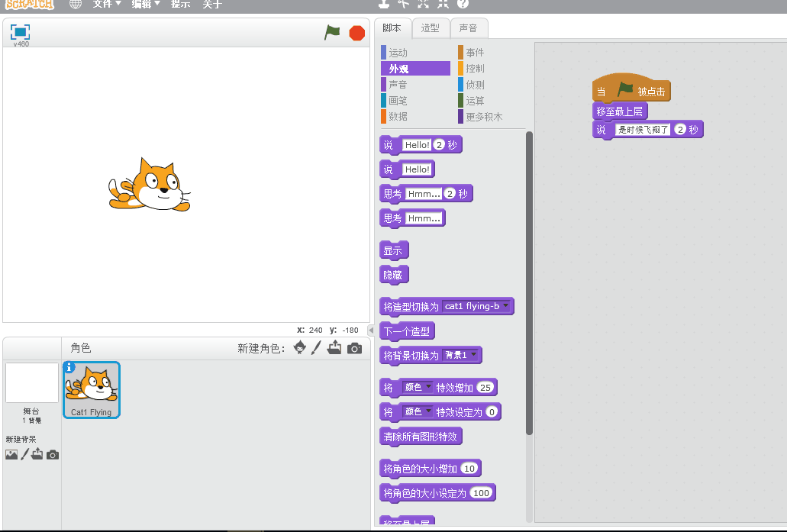Switch to the 造型 tab
This screenshot has width=787, height=532.
[x=430, y=28]
